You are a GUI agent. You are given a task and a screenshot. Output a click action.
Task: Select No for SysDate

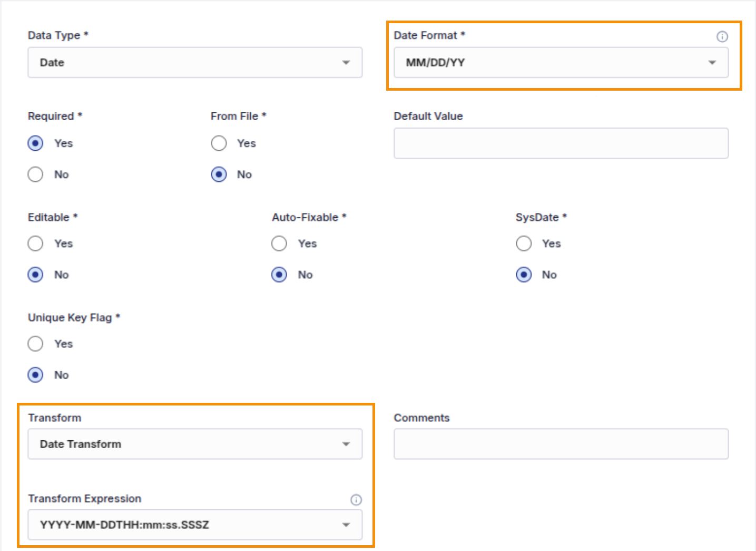(524, 275)
